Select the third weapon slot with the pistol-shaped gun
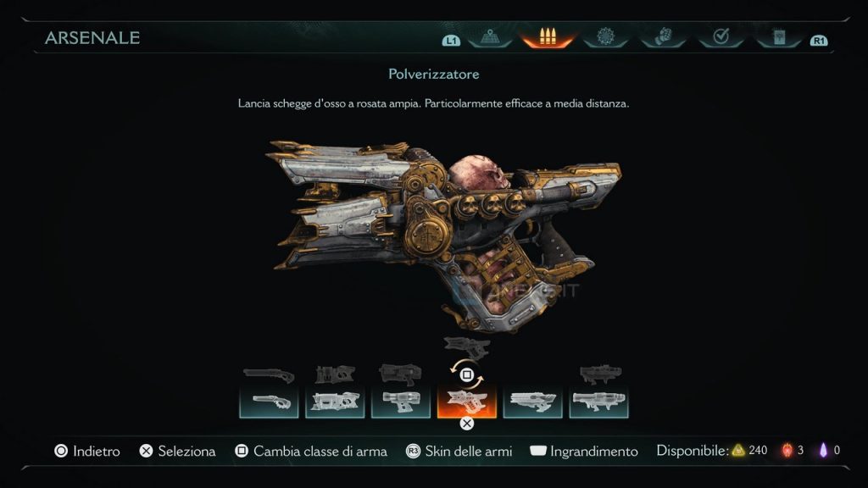Image resolution: width=868 pixels, height=488 pixels. click(401, 401)
